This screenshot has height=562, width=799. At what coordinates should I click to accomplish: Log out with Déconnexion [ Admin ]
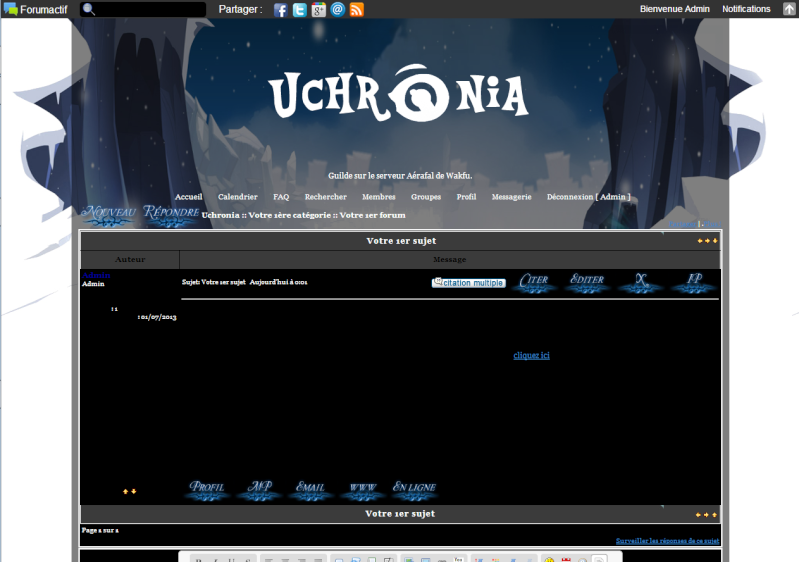(x=589, y=197)
